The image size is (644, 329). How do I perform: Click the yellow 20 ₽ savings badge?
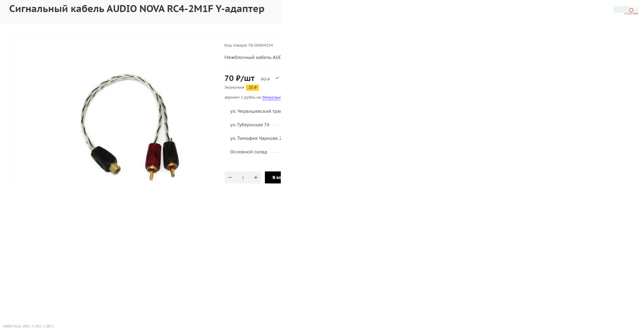253,88
